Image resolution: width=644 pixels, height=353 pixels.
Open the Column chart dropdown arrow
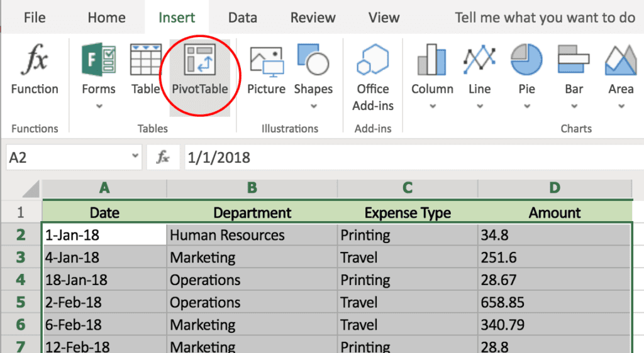coord(432,106)
